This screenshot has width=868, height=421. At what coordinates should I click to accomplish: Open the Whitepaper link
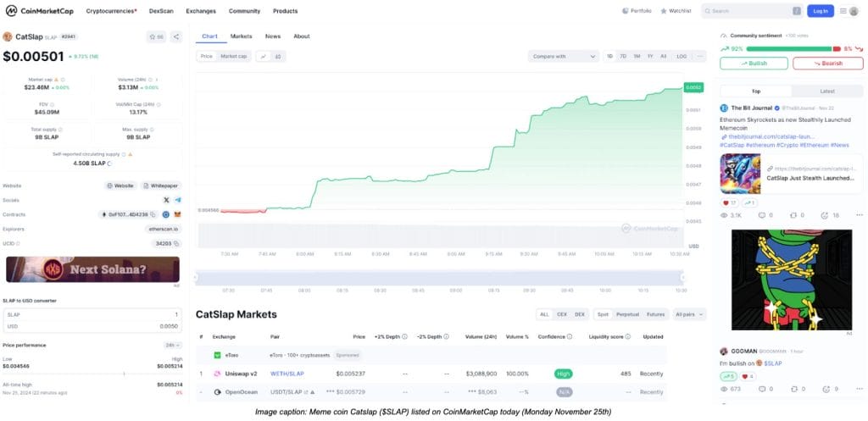160,186
